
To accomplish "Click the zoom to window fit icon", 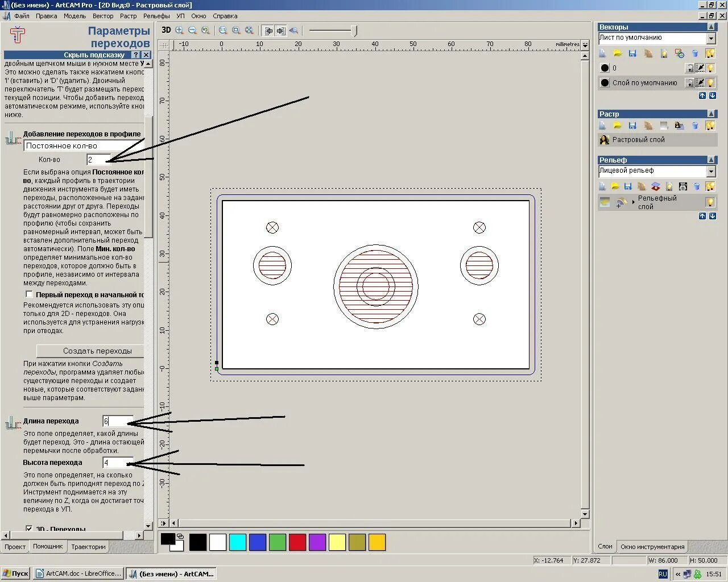I will pyautogui.click(x=236, y=30).
